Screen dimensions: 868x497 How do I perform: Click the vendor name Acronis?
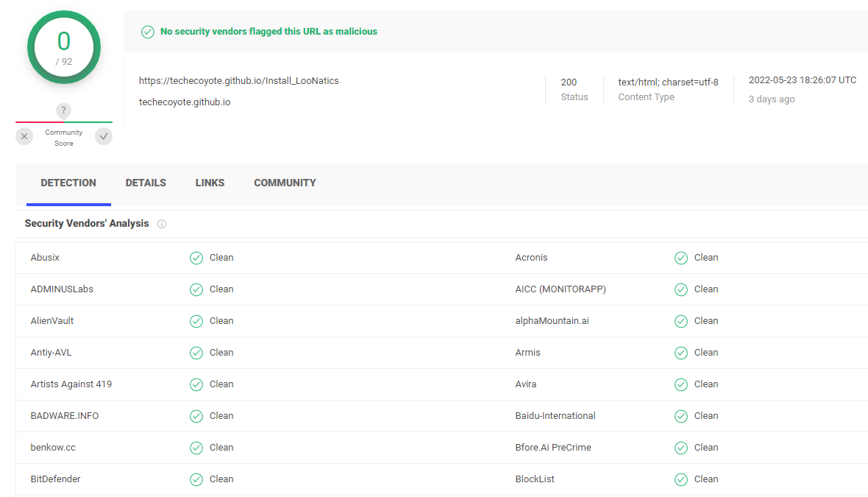click(x=531, y=258)
